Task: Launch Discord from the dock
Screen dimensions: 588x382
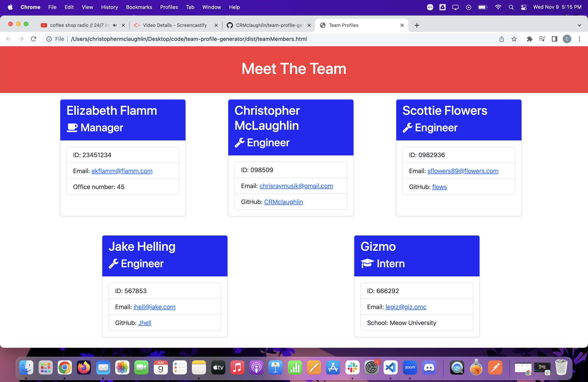Action: pos(429,368)
